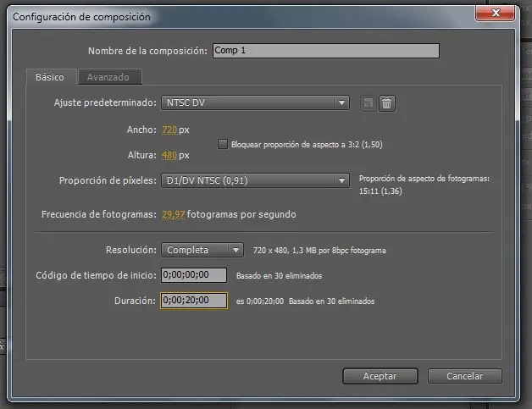Open the Resolución Completa dropdown
The image size is (532, 409).
coord(202,251)
